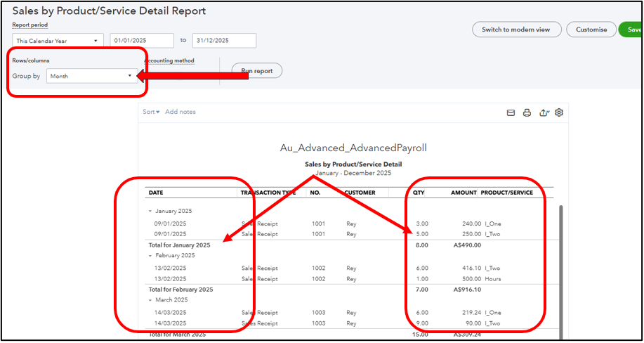Click the QTY column header
The image size is (644, 343).
pos(419,193)
